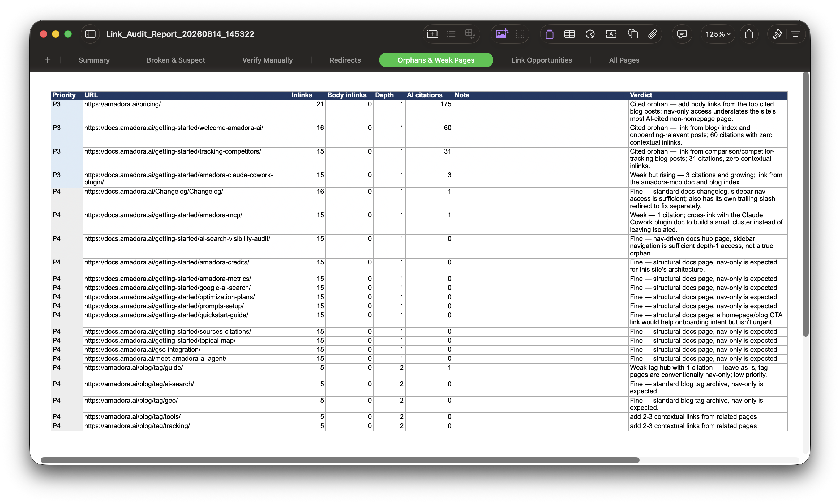Select the Depth column header

(389, 95)
